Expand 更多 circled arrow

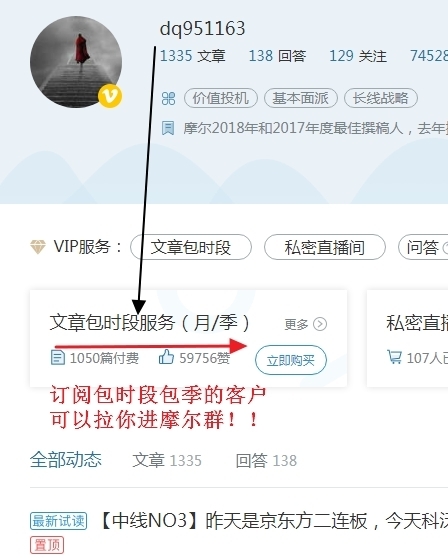point(320,324)
